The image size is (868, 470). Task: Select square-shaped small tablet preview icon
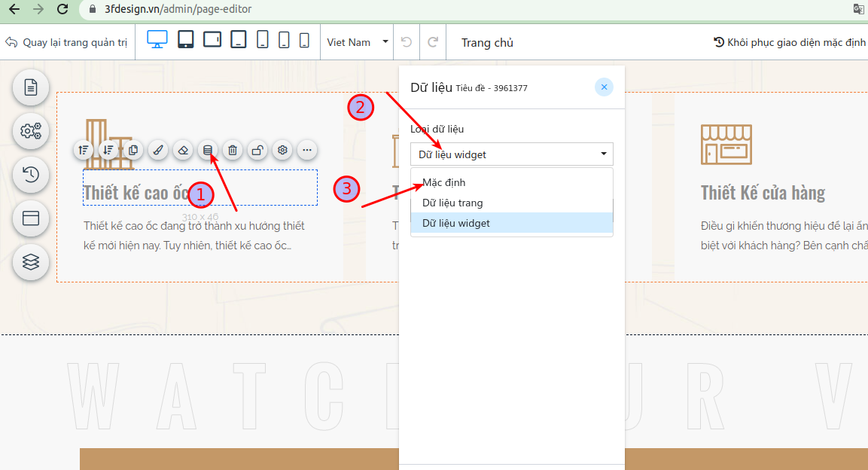point(239,39)
